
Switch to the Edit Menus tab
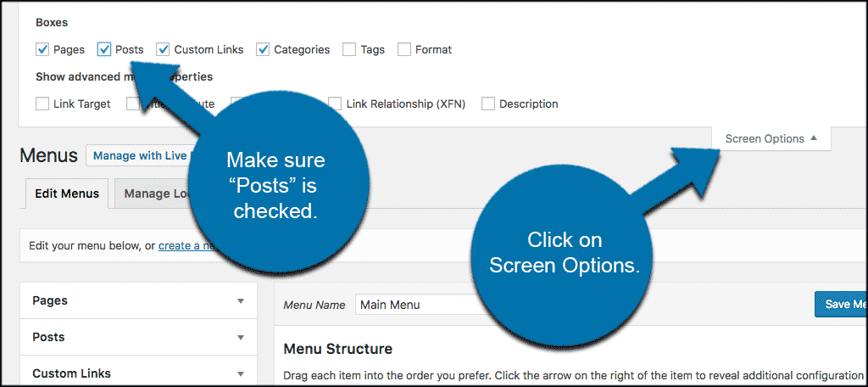pyautogui.click(x=67, y=193)
